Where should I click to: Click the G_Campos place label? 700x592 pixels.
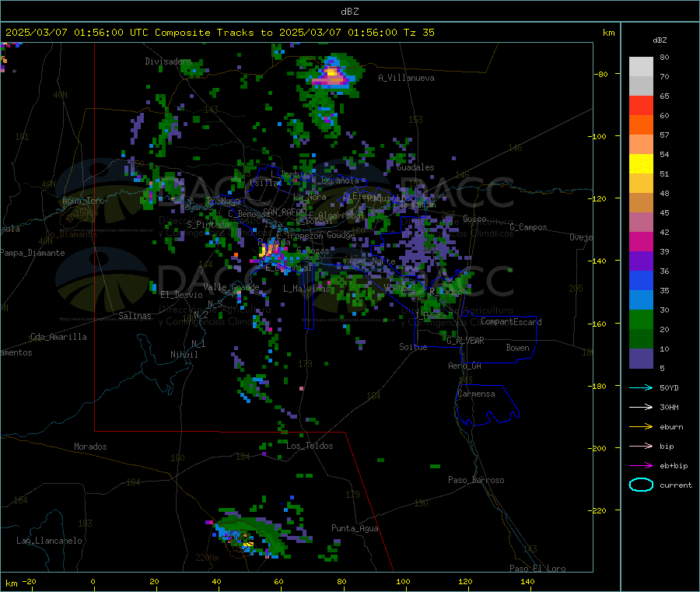pyautogui.click(x=528, y=227)
